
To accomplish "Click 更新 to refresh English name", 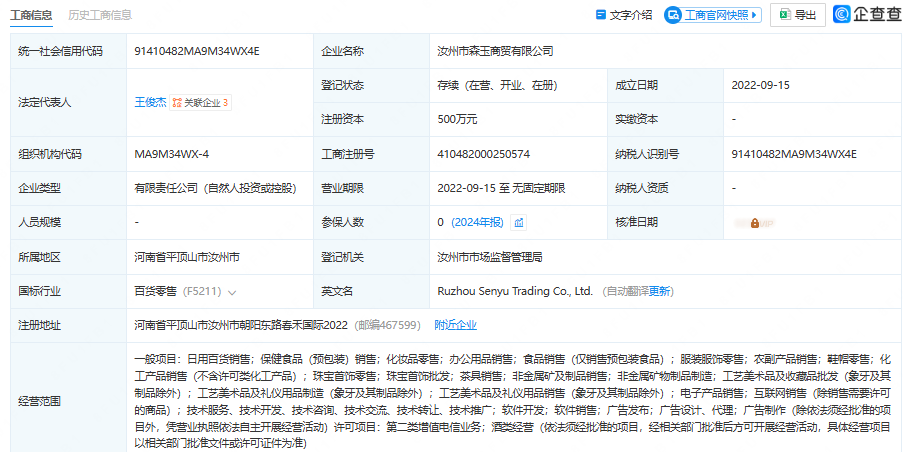I will click(661, 291).
